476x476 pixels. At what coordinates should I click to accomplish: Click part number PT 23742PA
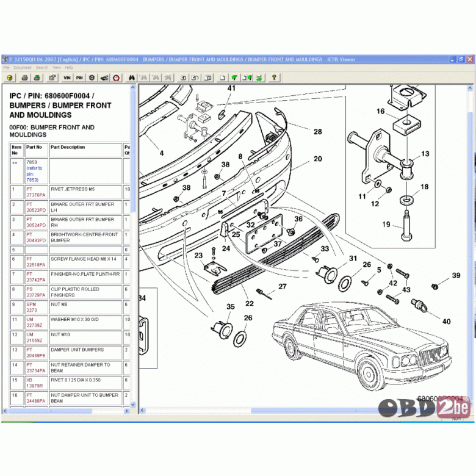click(36, 277)
